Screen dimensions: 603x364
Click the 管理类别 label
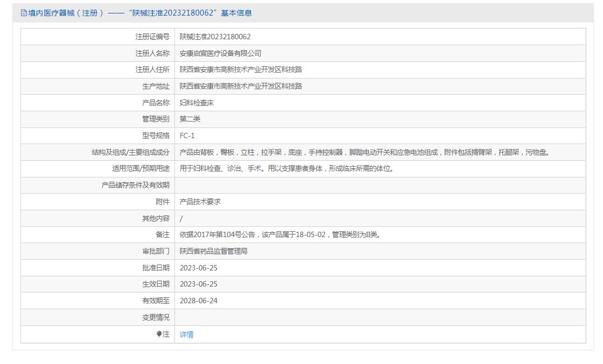pyautogui.click(x=156, y=119)
